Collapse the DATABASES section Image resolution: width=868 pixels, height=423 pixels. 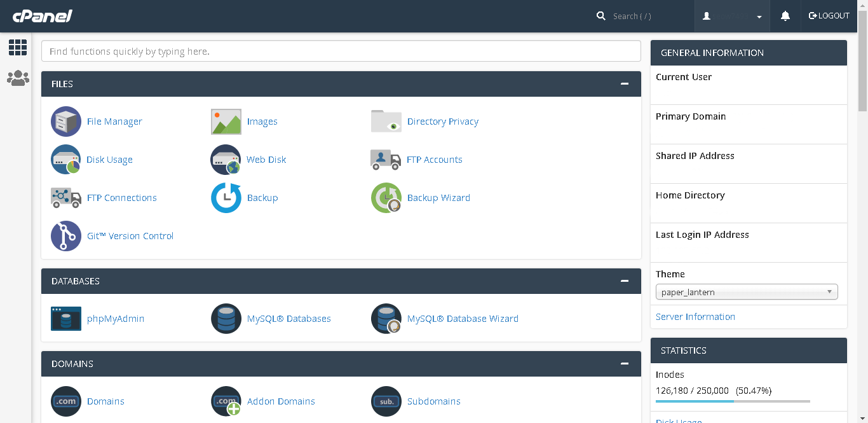(625, 281)
